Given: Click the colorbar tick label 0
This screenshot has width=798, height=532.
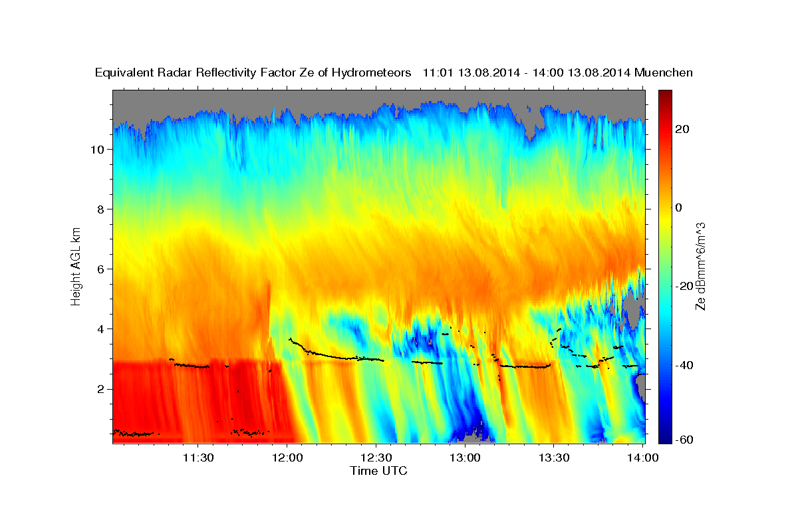Looking at the screenshot, I should (678, 207).
